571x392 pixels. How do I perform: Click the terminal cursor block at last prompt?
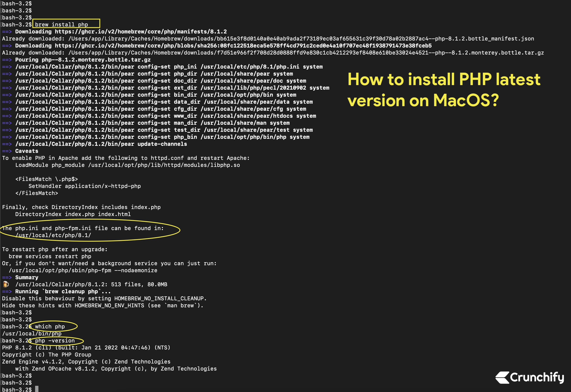[37, 389]
